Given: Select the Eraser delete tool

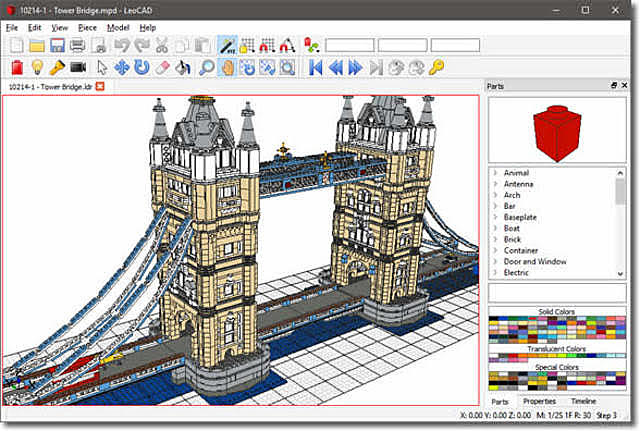Looking at the screenshot, I should coord(162,67).
